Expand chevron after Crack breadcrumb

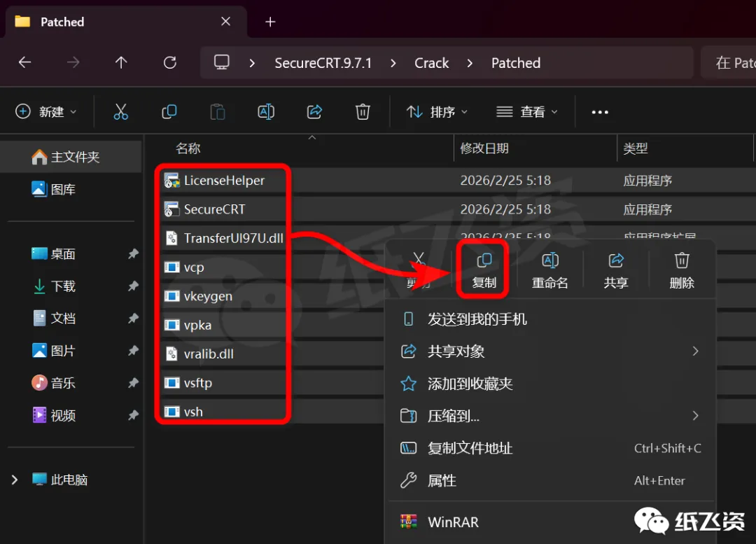pos(470,63)
